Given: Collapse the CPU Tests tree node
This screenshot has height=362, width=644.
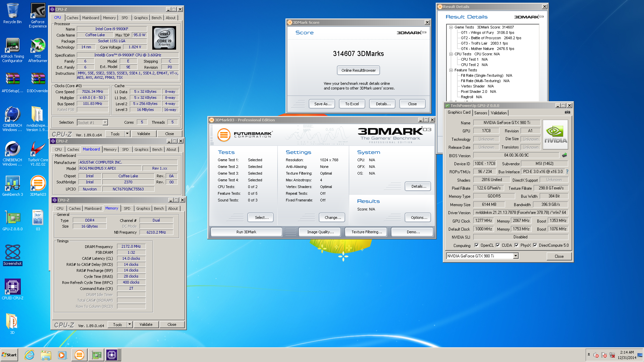Looking at the screenshot, I should click(451, 54).
